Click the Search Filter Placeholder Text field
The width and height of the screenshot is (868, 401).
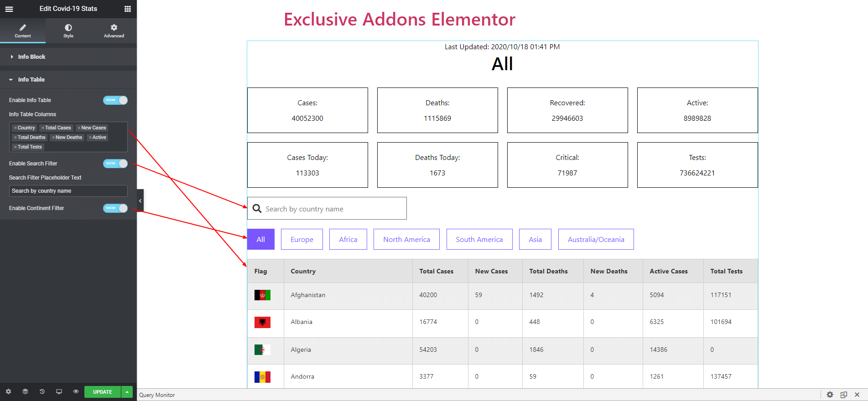pos(68,191)
